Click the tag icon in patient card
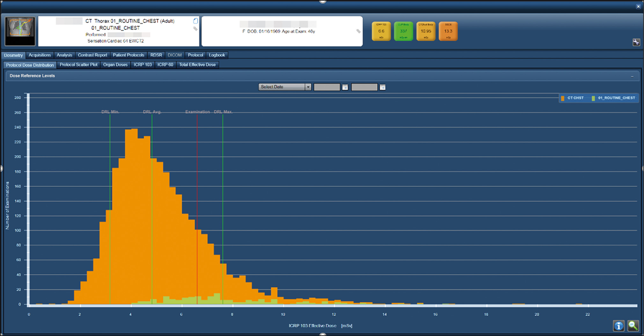This screenshot has width=644, height=336. click(358, 31)
